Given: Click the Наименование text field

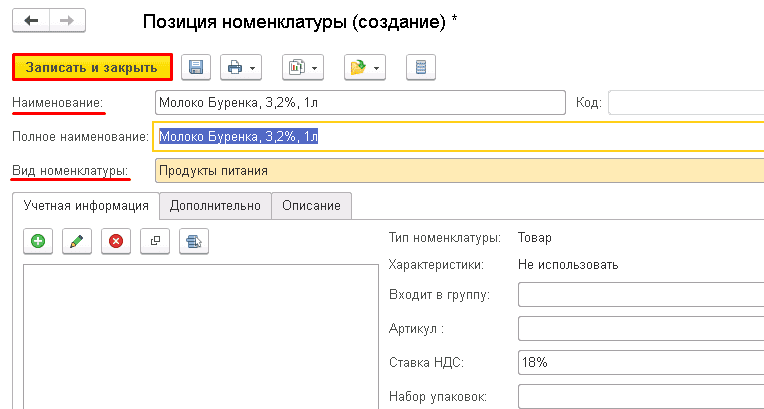Looking at the screenshot, I should [x=360, y=103].
